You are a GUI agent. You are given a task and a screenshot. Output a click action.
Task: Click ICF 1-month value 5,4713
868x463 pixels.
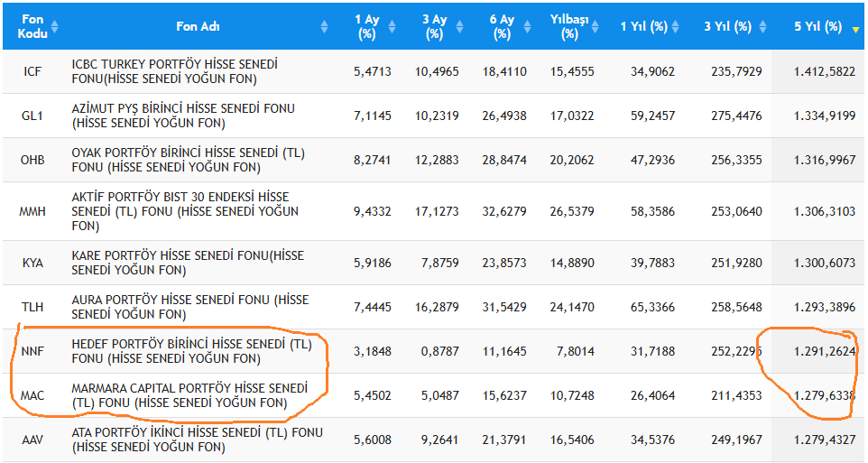pos(373,71)
